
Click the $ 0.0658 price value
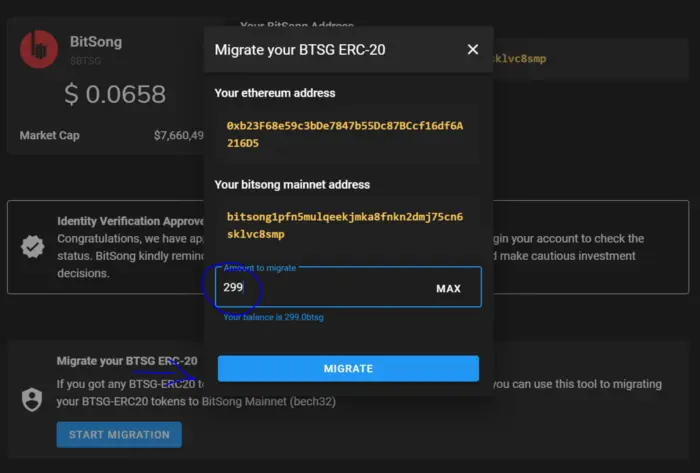(115, 94)
